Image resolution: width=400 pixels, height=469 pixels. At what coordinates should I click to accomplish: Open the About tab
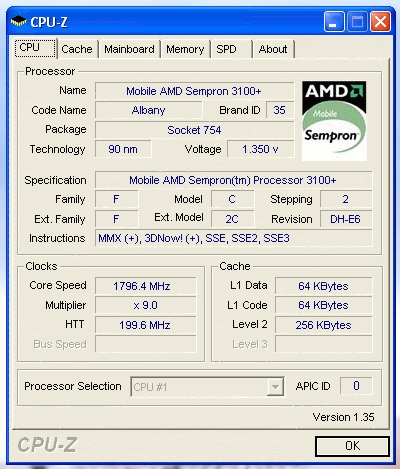[x=273, y=49]
